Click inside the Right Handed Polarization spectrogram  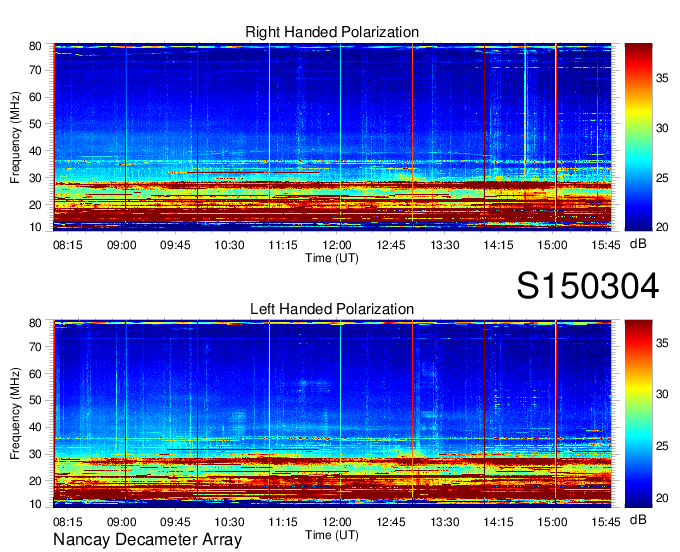click(x=332, y=137)
